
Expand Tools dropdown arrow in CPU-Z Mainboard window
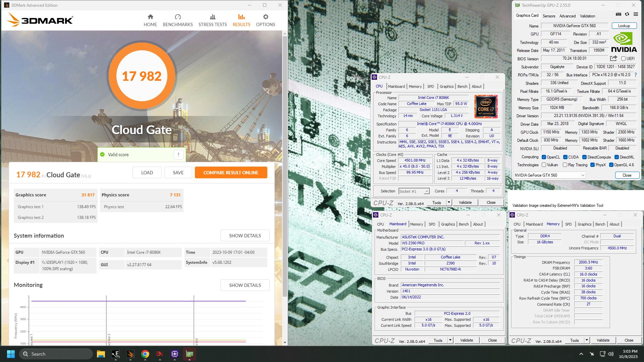(x=450, y=340)
